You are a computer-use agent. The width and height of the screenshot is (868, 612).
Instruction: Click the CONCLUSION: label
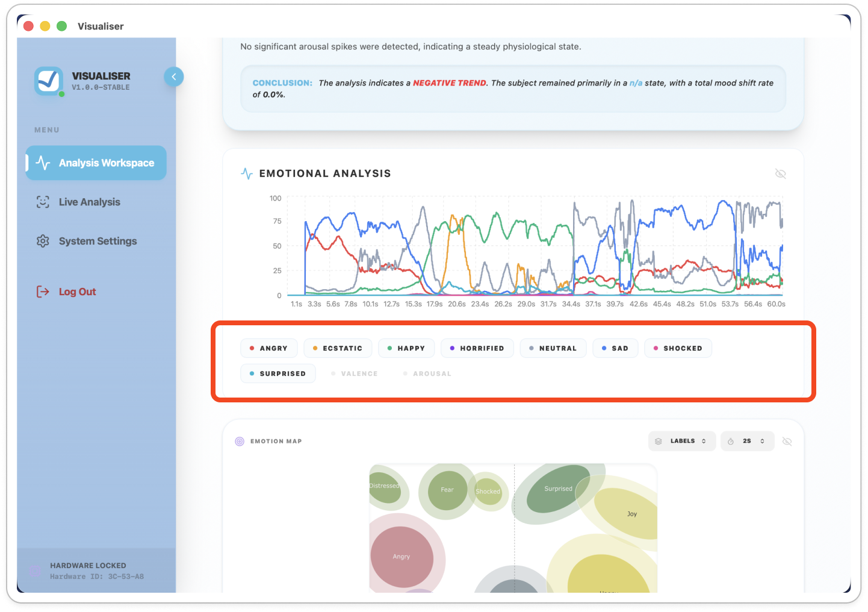coord(282,83)
